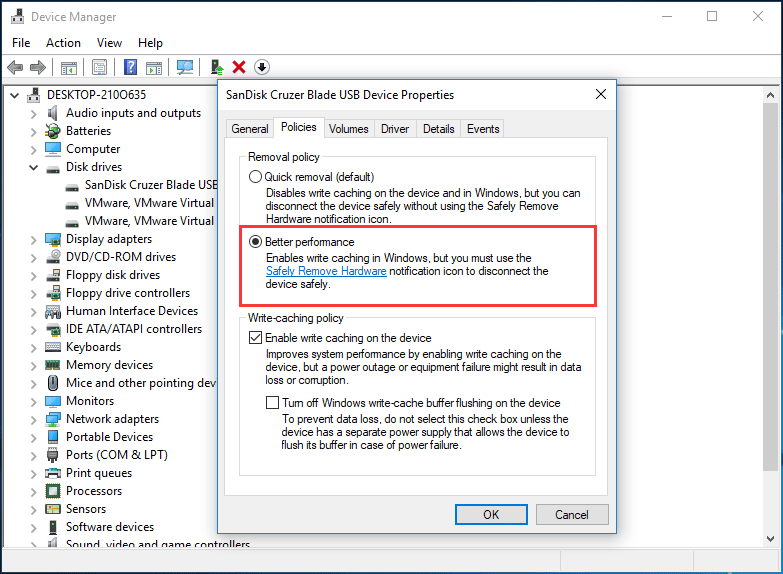The width and height of the screenshot is (783, 574).
Task: Select the Floppy drive controllers tree item
Action: point(128,293)
